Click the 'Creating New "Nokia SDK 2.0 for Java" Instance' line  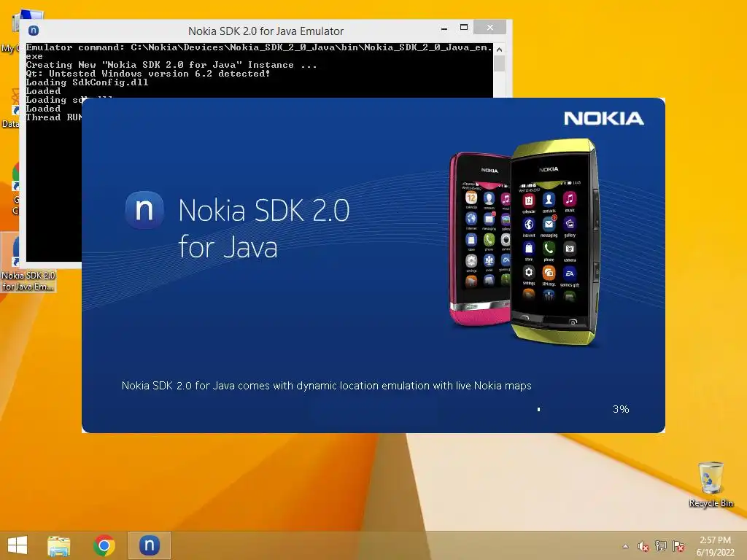[171, 65]
